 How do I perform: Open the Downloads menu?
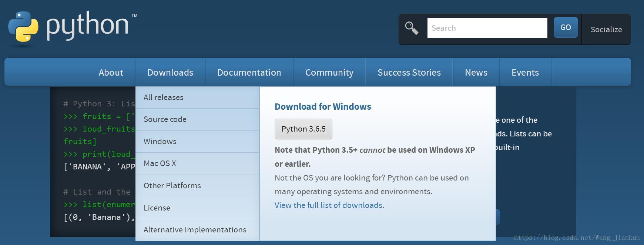(x=170, y=72)
